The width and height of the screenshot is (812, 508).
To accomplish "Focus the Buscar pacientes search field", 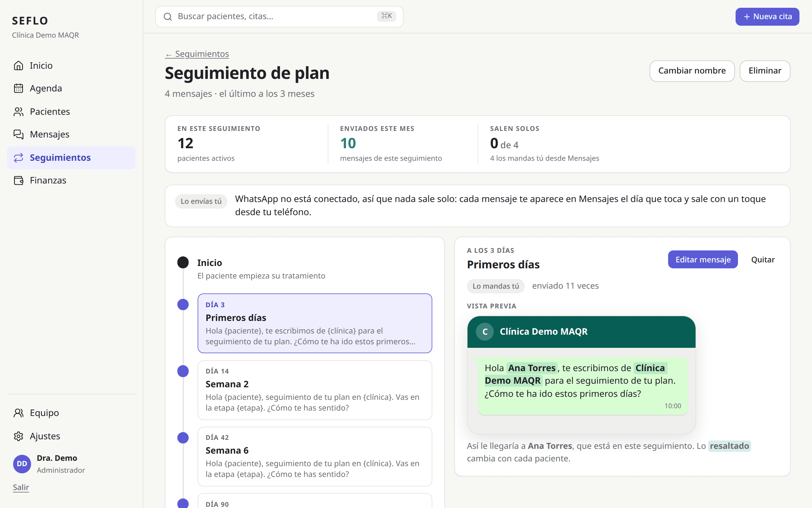I will [279, 16].
